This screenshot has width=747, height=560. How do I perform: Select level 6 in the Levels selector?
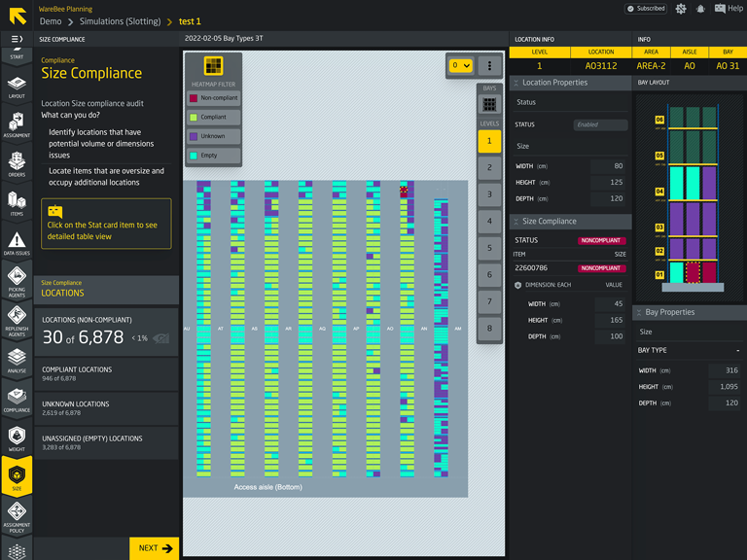[x=489, y=275]
